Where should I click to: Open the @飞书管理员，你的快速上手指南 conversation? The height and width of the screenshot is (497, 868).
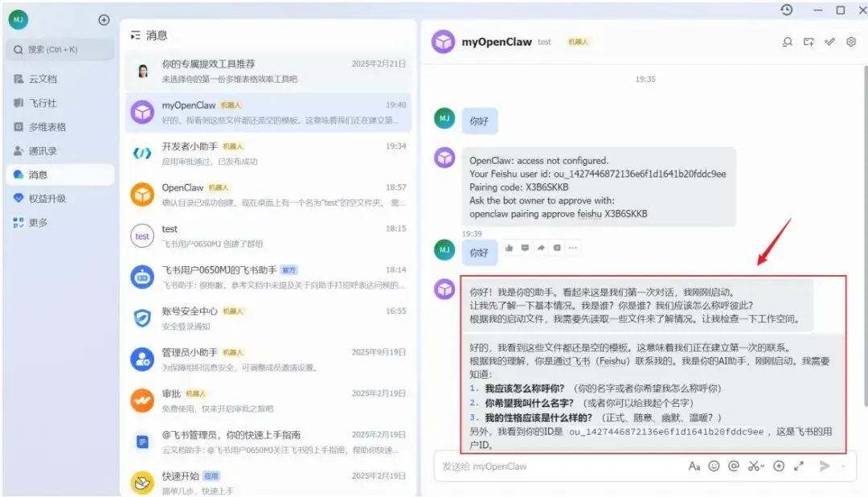click(x=268, y=442)
